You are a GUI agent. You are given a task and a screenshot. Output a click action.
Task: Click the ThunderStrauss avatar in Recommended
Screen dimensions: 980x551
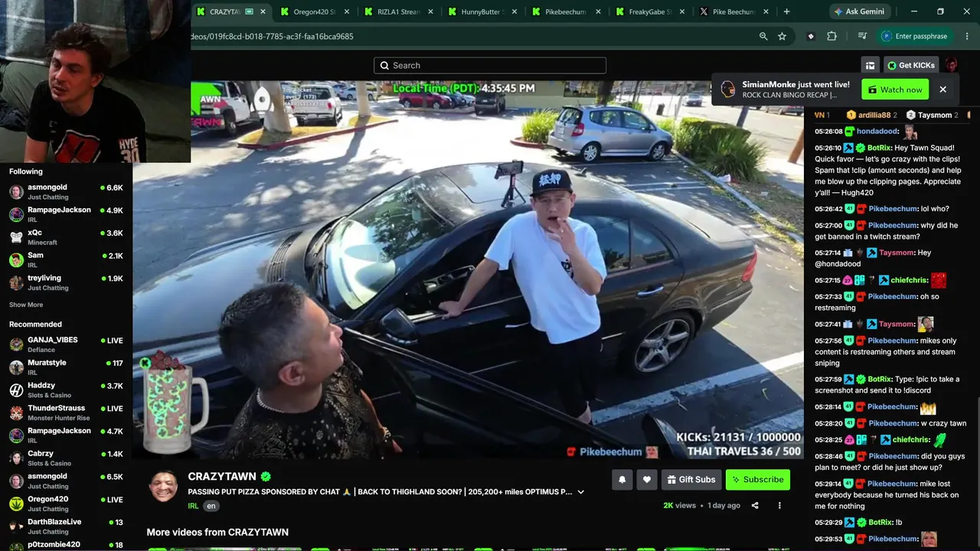pyautogui.click(x=16, y=413)
